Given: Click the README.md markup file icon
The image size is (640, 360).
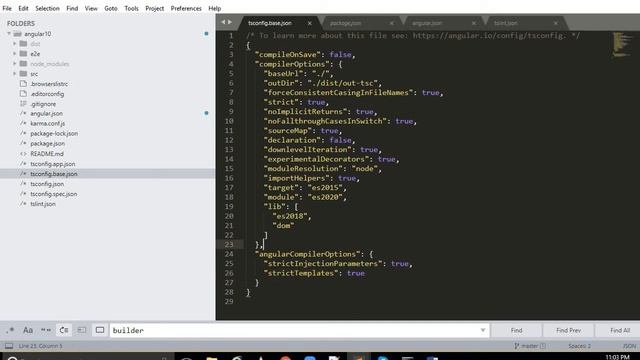Looking at the screenshot, I should 23,153.
